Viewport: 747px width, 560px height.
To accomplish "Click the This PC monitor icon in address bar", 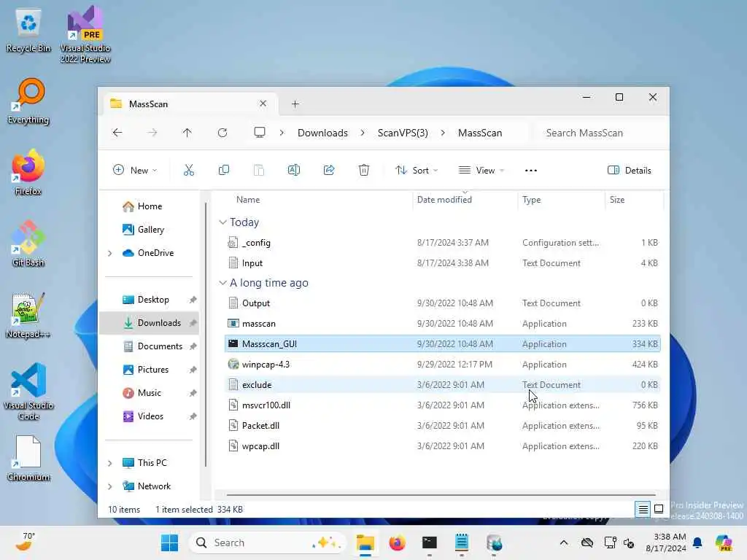I will pos(260,133).
